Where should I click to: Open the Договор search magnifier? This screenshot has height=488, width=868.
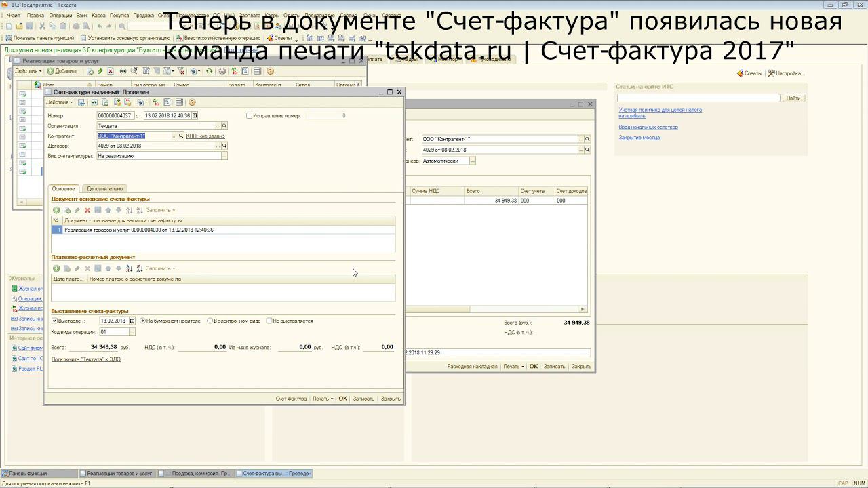224,146
